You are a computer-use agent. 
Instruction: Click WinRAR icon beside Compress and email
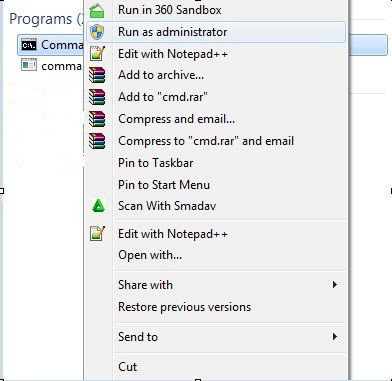pyautogui.click(x=97, y=119)
